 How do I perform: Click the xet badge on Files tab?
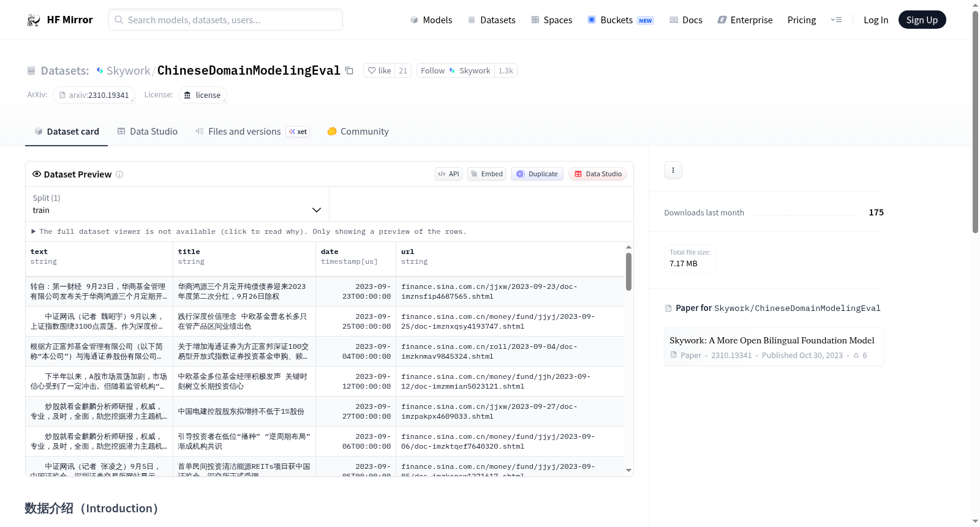click(x=298, y=132)
